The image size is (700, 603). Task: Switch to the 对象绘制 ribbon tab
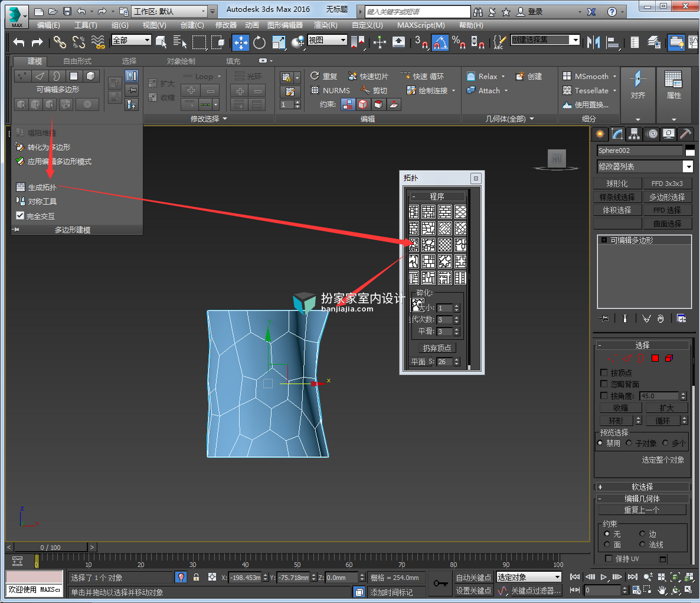pos(181,61)
